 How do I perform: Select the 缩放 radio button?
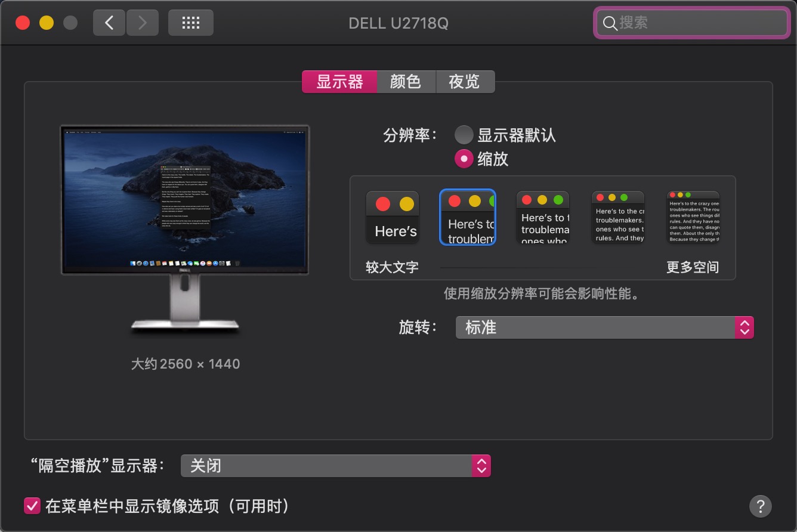(464, 159)
